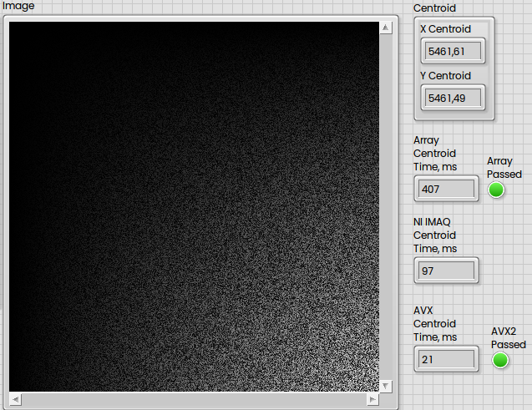Click the "X Centroid" label

tap(445, 29)
